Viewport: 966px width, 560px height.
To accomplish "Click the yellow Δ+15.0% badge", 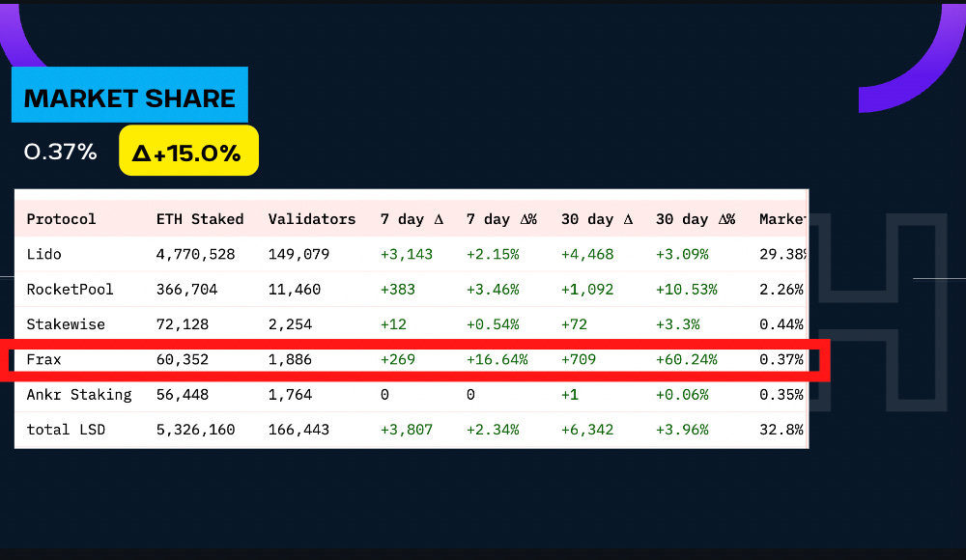I will click(188, 151).
